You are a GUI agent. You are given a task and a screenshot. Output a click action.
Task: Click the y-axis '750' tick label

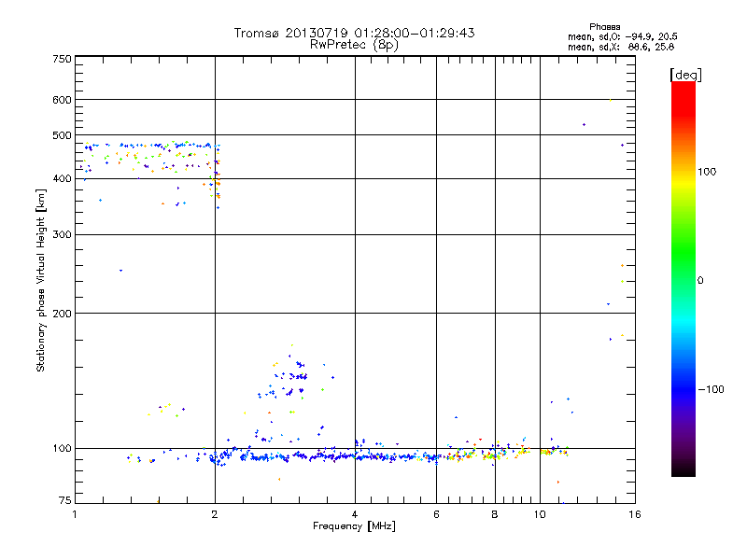point(62,59)
